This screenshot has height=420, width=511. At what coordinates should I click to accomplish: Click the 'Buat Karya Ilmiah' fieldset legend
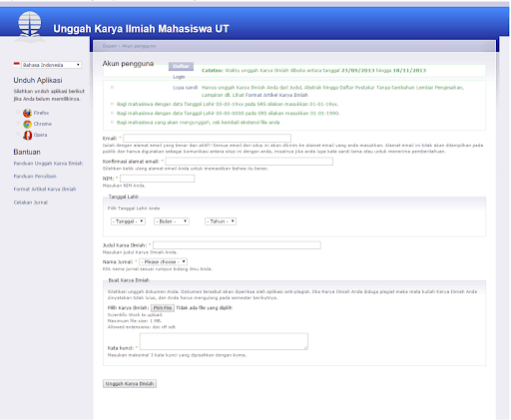[129, 280]
